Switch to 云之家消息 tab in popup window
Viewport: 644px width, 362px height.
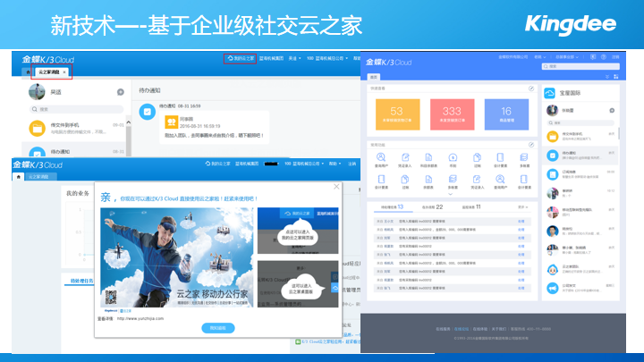click(38, 177)
